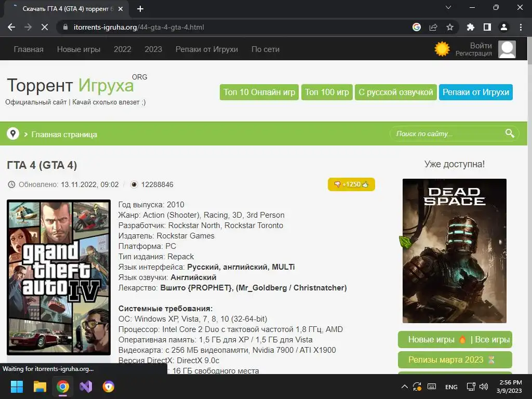Expand the tab search chevron

pos(448,7)
